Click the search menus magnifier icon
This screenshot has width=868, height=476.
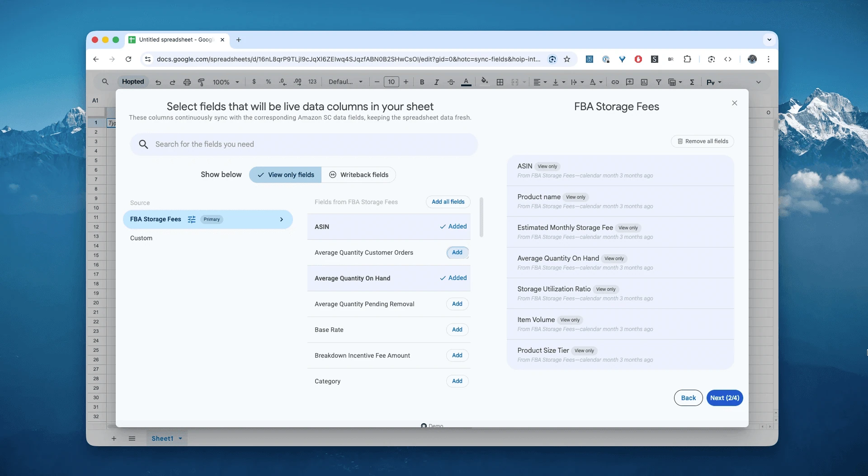[105, 82]
